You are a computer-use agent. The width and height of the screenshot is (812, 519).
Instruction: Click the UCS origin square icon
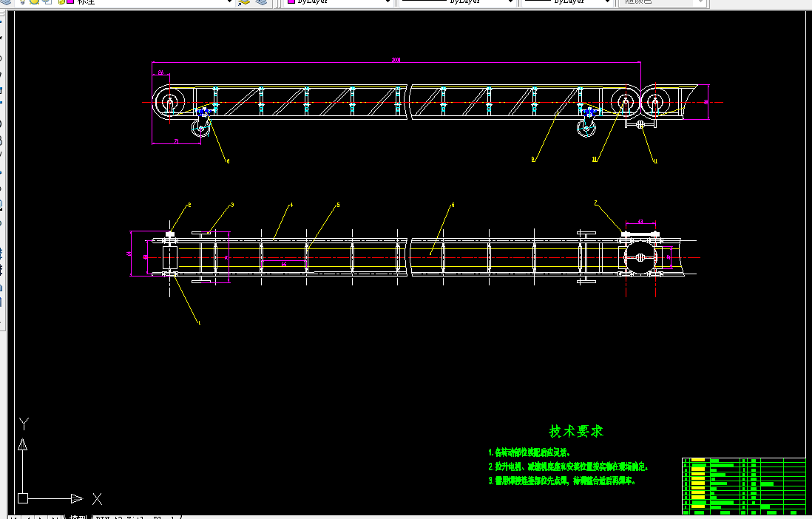point(23,498)
